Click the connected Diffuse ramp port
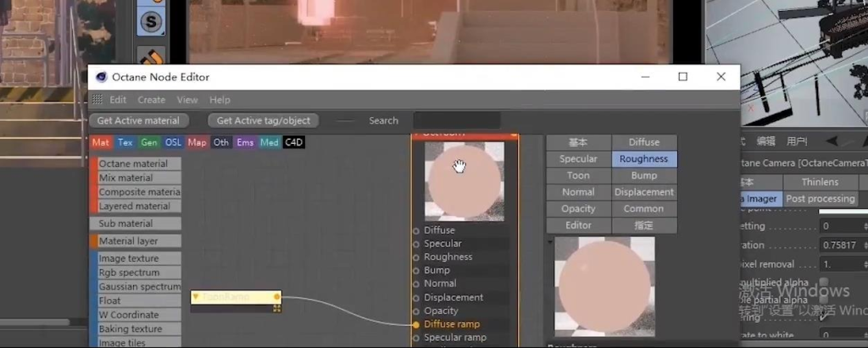868x348 pixels. point(415,324)
